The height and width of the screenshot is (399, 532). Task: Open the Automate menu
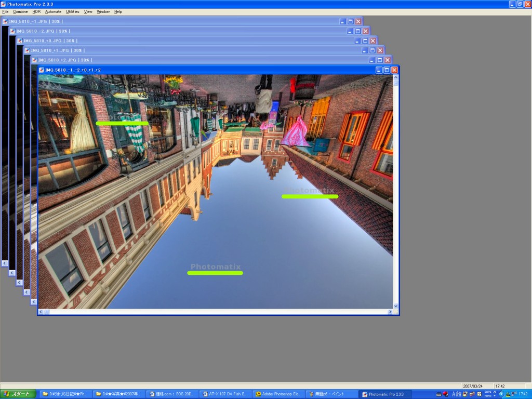click(54, 11)
